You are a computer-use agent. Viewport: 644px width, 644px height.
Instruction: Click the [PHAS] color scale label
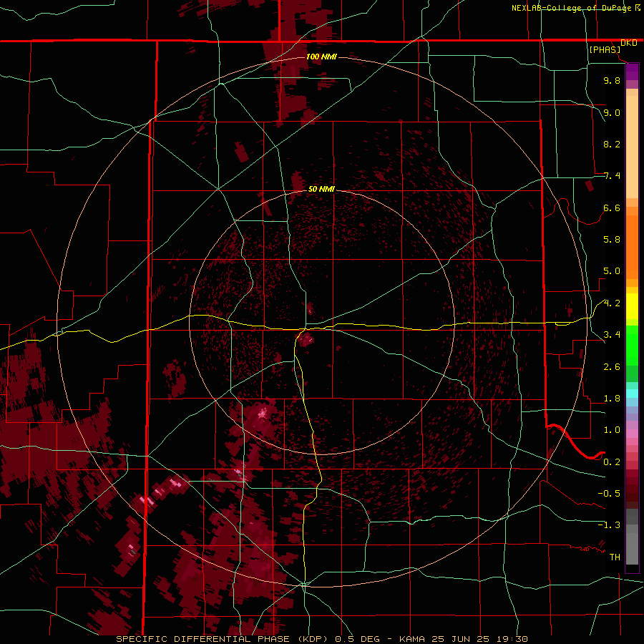tap(605, 49)
